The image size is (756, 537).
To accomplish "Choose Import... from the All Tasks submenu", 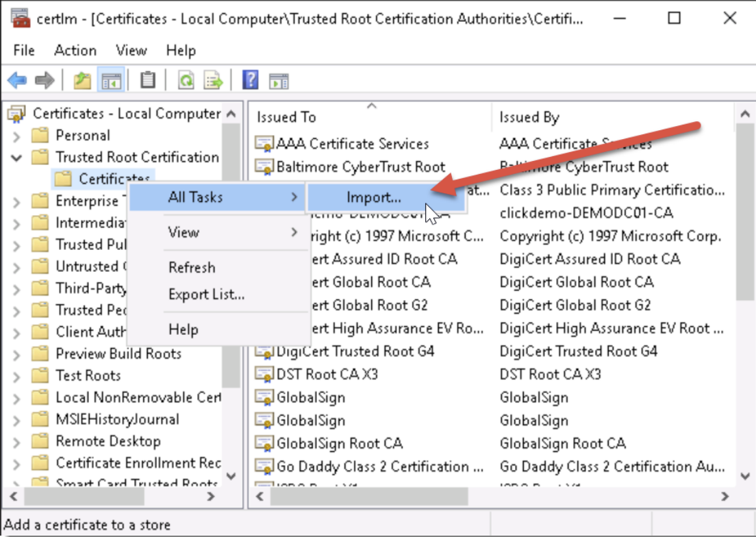I will tap(386, 197).
